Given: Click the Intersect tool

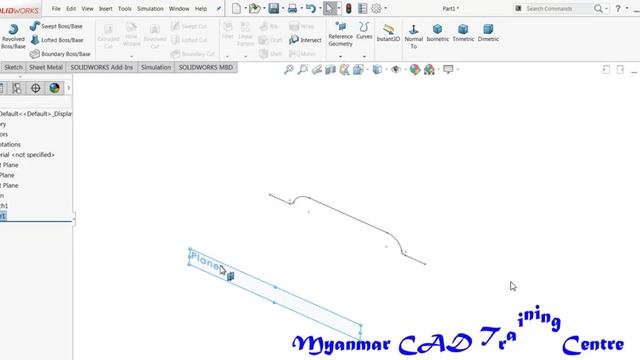Looking at the screenshot, I should [305, 40].
